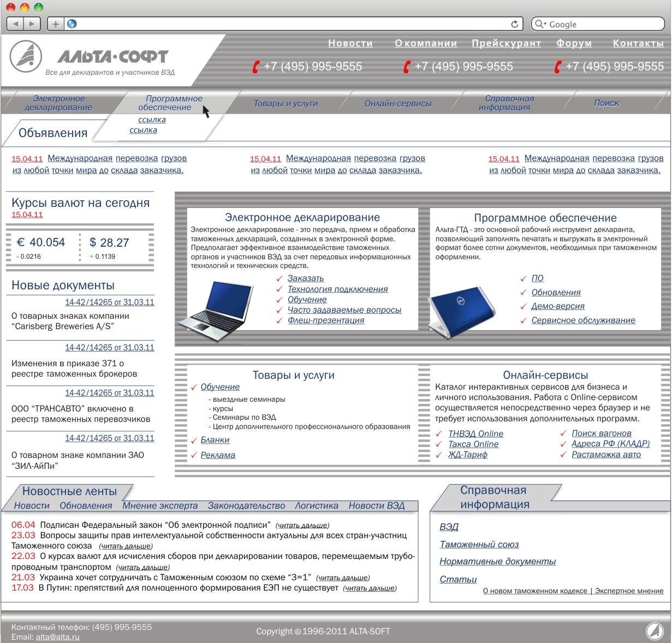The image size is (672, 643).
Task: Click читать дальше after Путин news item
Action: click(x=370, y=588)
